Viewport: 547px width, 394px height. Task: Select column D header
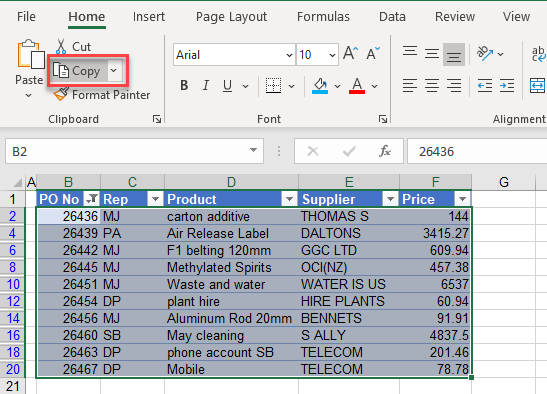(x=231, y=182)
